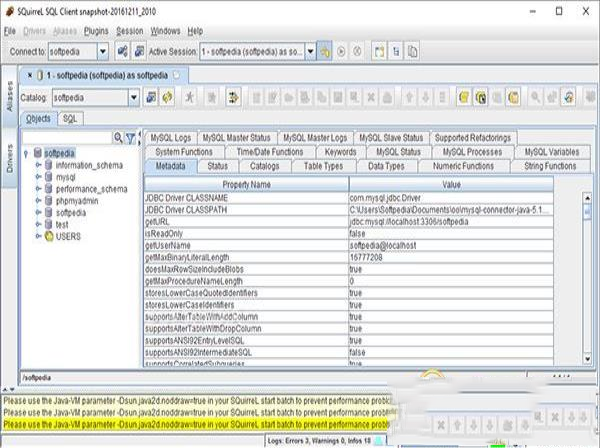Click the blue circular arrow icon in session toolbar
Image resolution: width=600 pixels, height=448 pixels.
click(569, 97)
